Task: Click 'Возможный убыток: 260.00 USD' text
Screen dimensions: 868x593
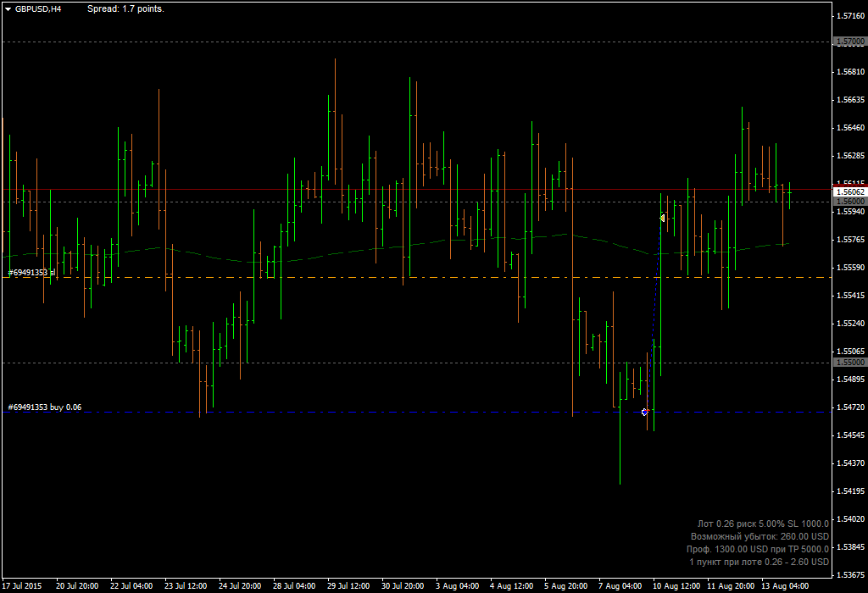Action: [759, 536]
